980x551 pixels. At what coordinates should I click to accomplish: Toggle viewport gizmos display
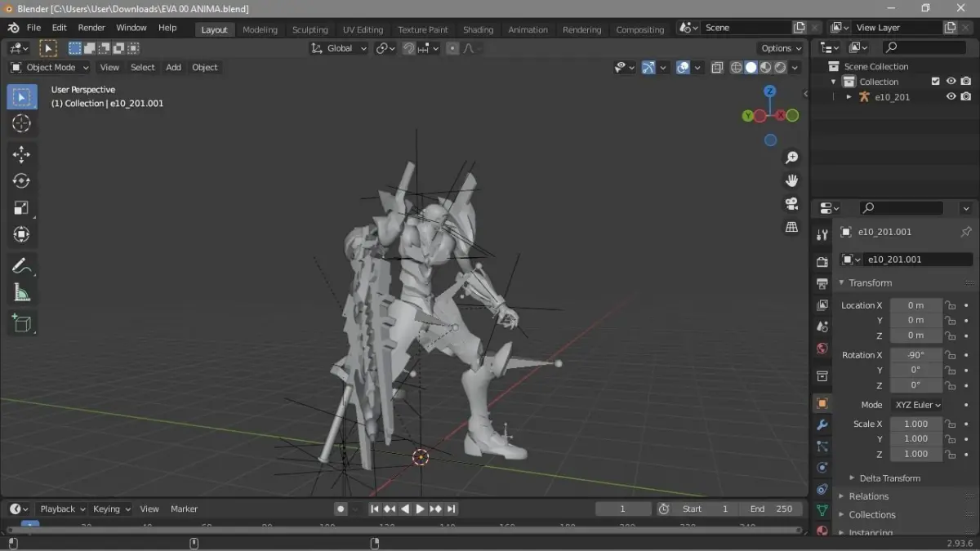648,68
